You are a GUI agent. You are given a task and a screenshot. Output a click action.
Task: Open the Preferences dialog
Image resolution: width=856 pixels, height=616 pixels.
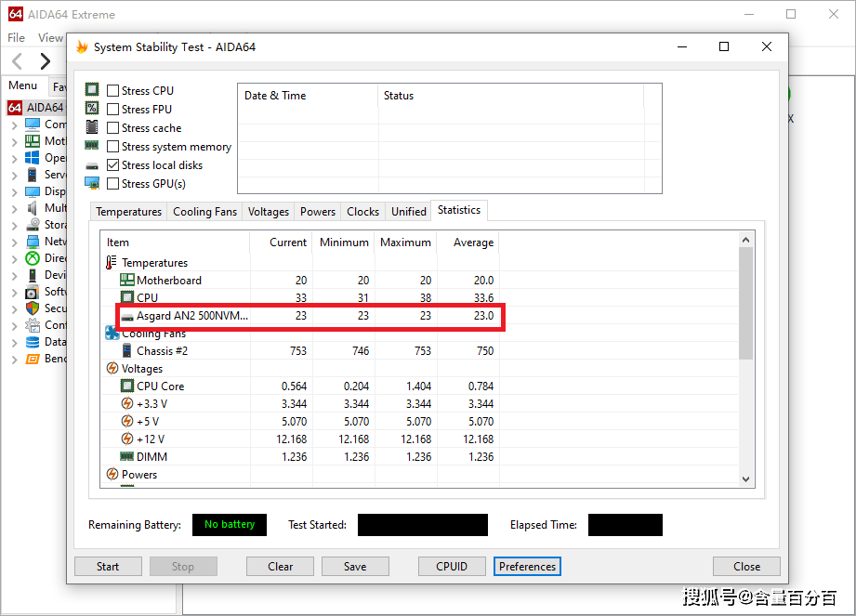pyautogui.click(x=527, y=567)
